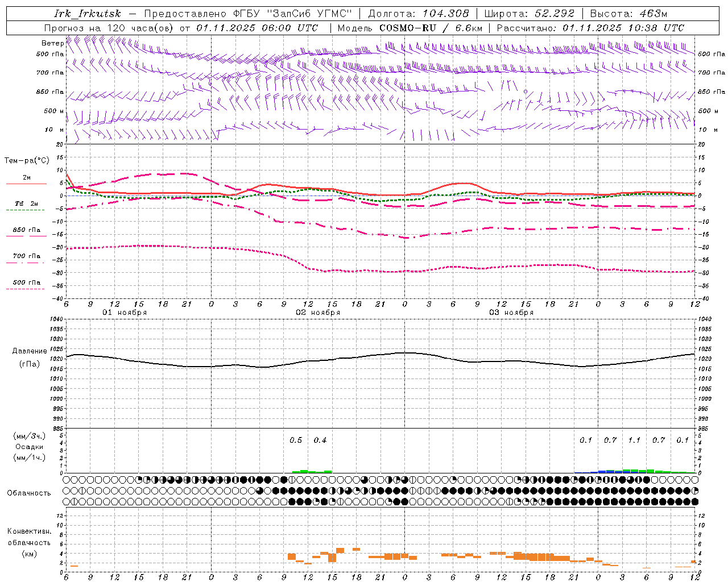Click the 'Прогноз на 120 часа(ов)' forecast header

click(x=109, y=28)
